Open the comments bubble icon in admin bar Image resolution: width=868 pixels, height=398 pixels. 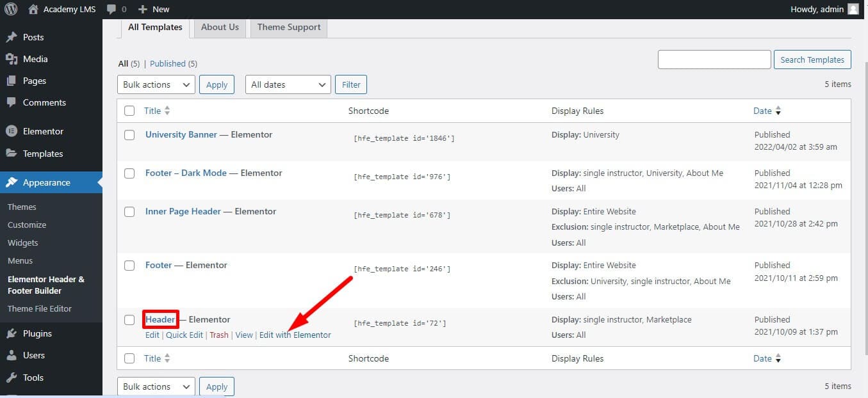(x=112, y=9)
